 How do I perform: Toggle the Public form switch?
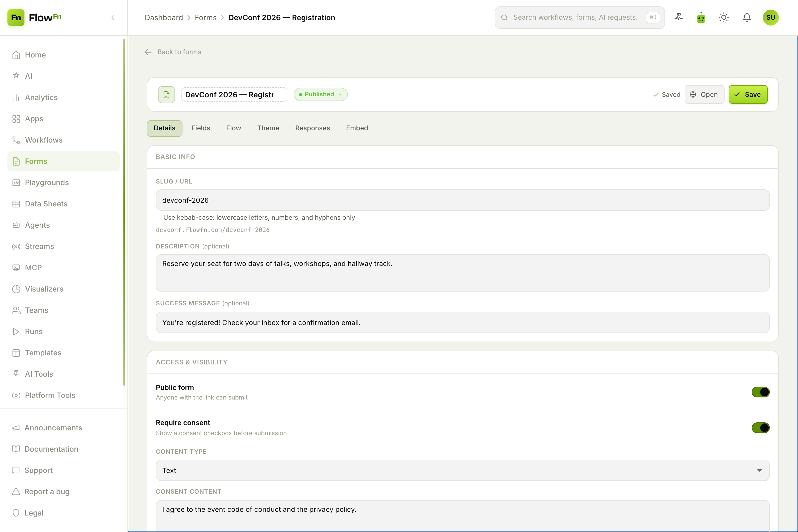(x=760, y=392)
